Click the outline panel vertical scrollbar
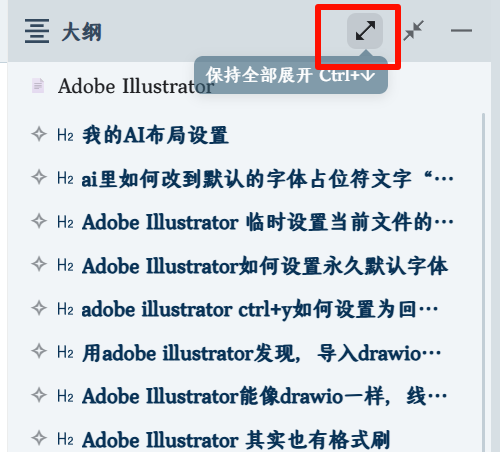Viewport: 500px width, 452px height. click(x=483, y=282)
